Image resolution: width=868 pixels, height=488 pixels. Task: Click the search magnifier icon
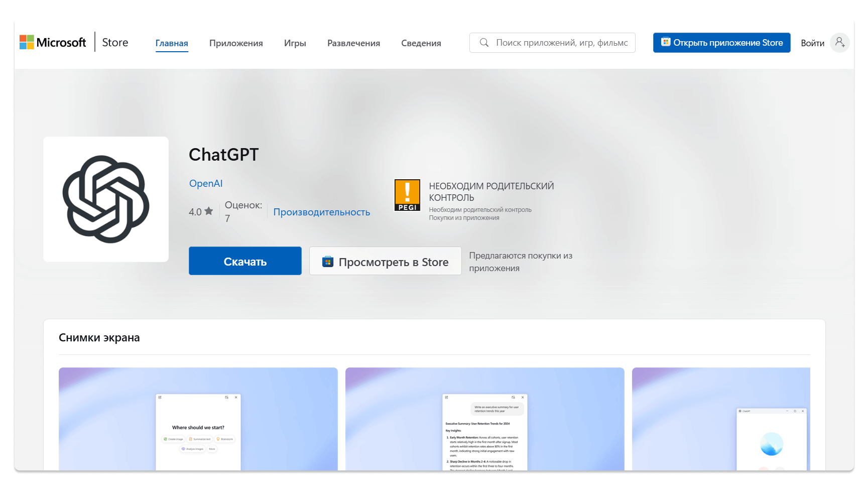click(484, 43)
